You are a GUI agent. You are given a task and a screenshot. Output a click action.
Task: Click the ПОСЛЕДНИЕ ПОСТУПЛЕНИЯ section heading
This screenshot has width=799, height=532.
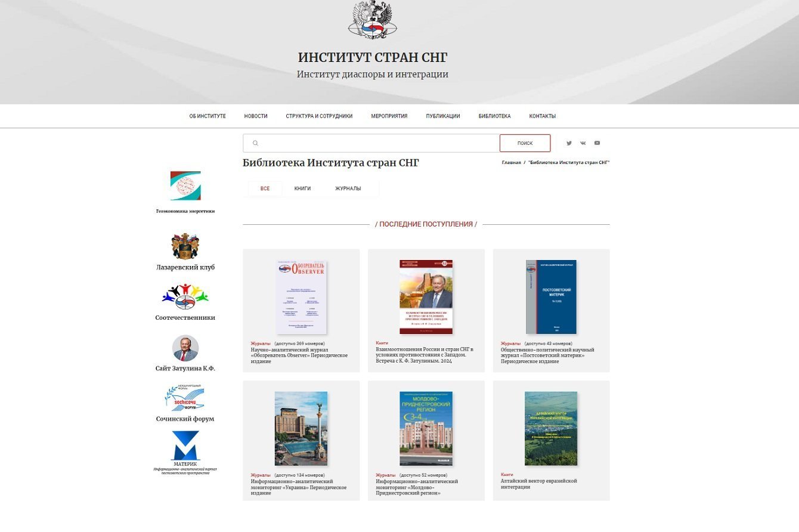[426, 224]
